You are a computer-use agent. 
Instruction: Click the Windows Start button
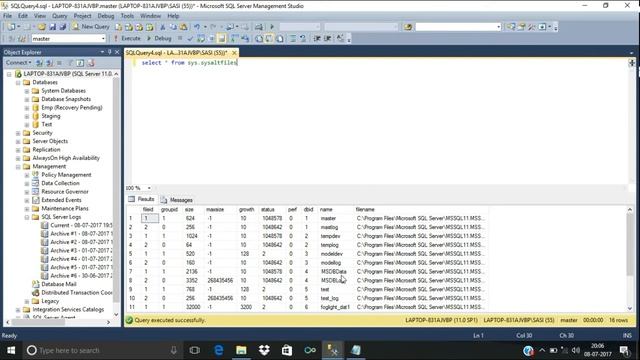click(11, 350)
